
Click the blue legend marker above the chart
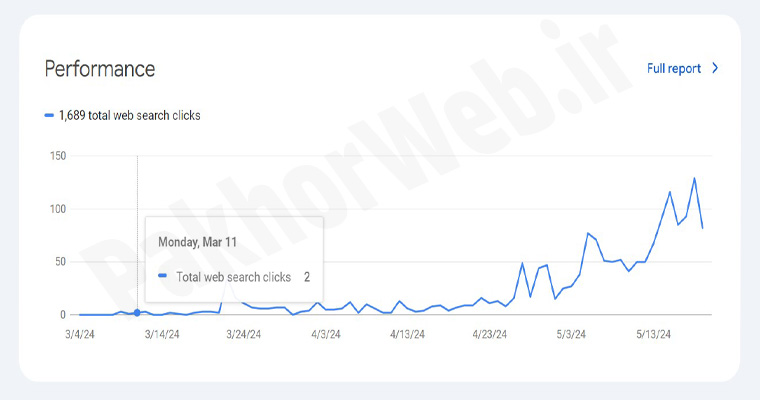click(x=49, y=116)
